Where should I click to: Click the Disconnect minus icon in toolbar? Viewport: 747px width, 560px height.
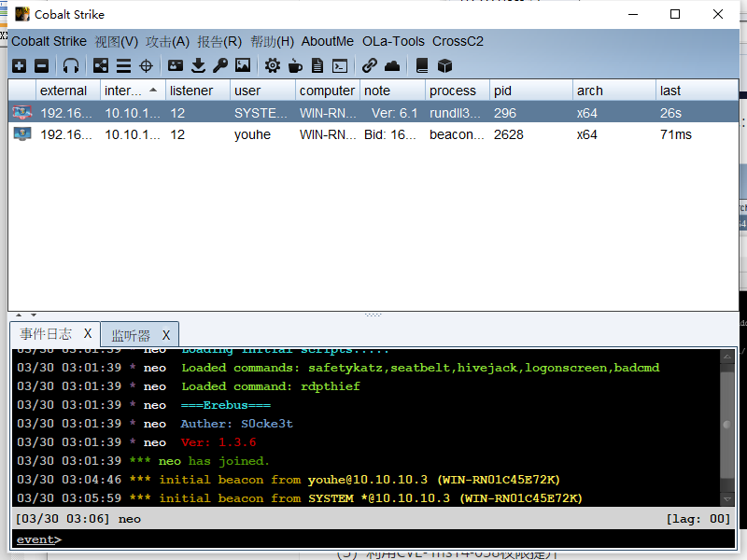[41, 65]
